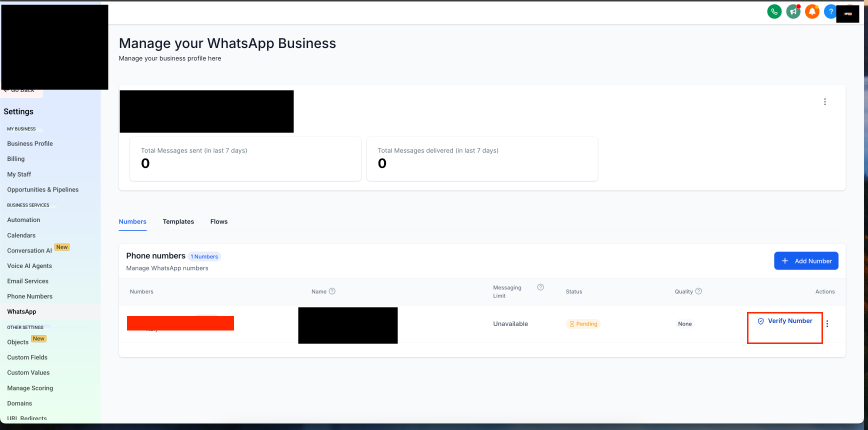Open Conversation AI settings
The image size is (868, 430).
(29, 251)
